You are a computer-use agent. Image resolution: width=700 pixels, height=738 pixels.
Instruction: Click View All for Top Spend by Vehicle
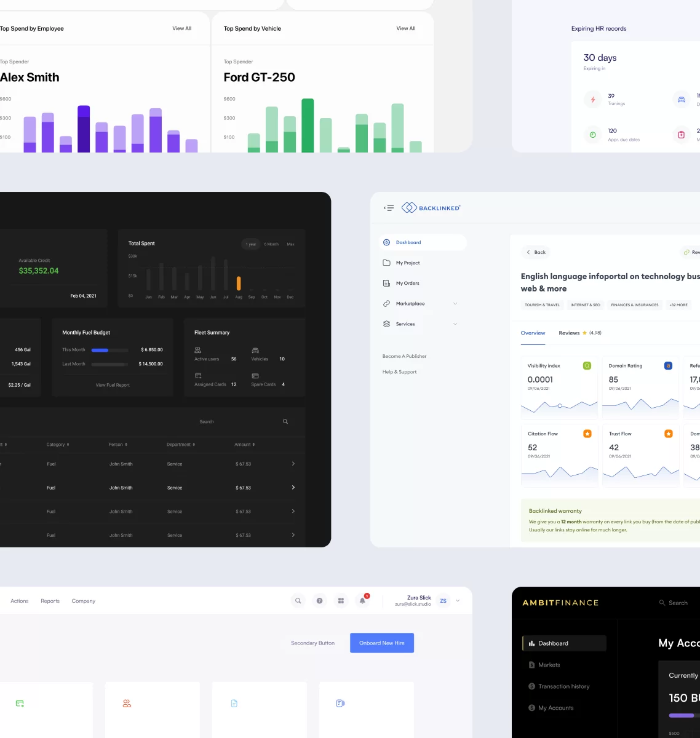pos(405,28)
